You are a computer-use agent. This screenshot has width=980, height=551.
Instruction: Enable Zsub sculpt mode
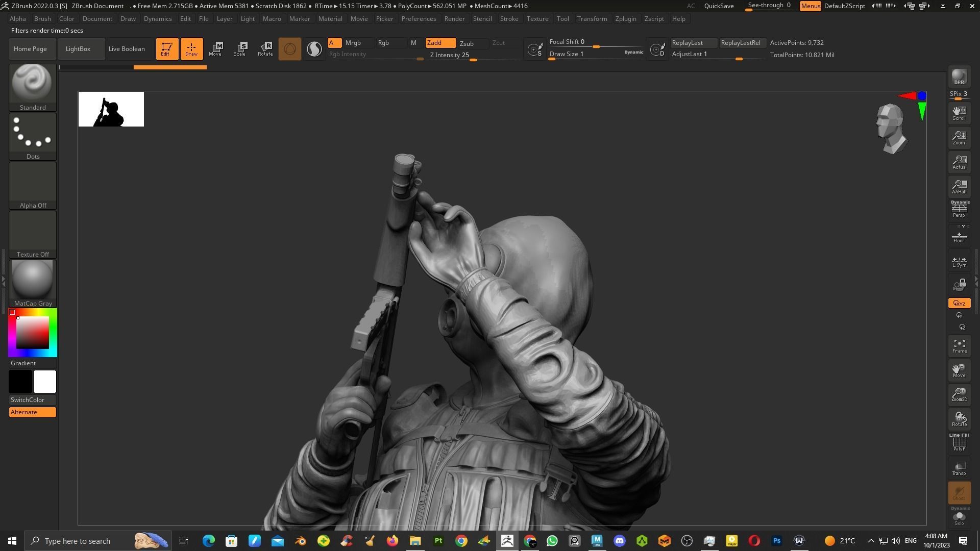click(x=473, y=43)
